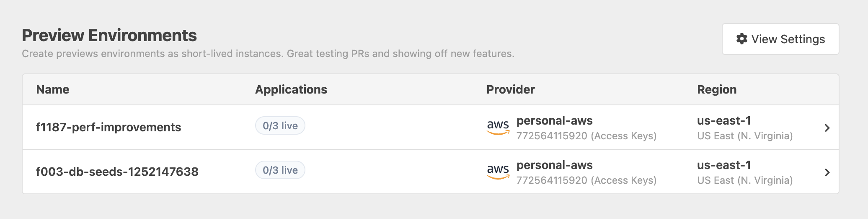Image resolution: width=868 pixels, height=219 pixels.
Task: Click us-east-1 region in second row
Action: pyautogui.click(x=724, y=165)
